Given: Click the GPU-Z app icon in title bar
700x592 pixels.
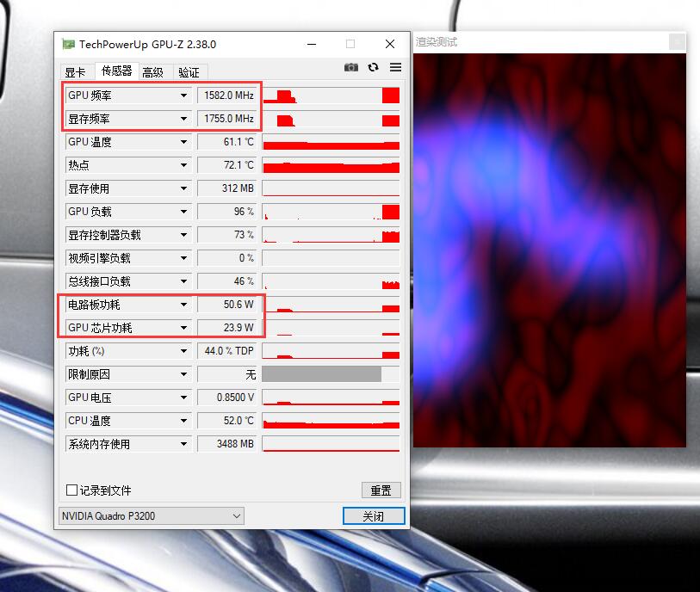Looking at the screenshot, I should point(68,44).
